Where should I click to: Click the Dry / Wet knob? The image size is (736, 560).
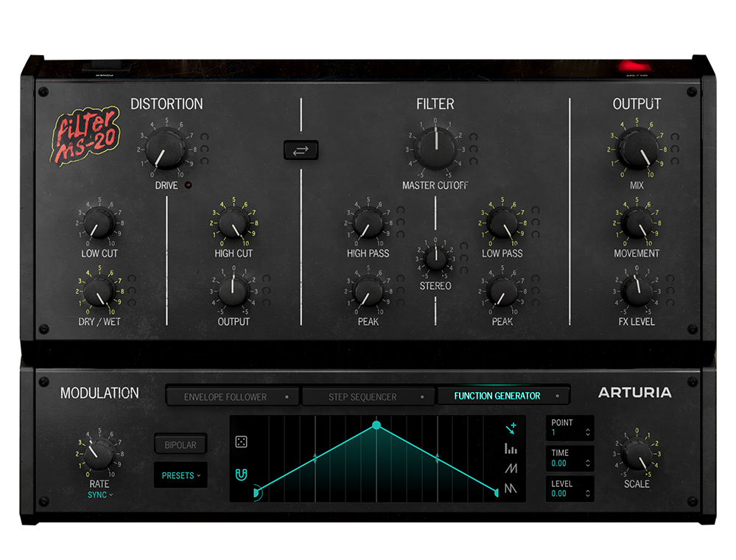pyautogui.click(x=99, y=292)
